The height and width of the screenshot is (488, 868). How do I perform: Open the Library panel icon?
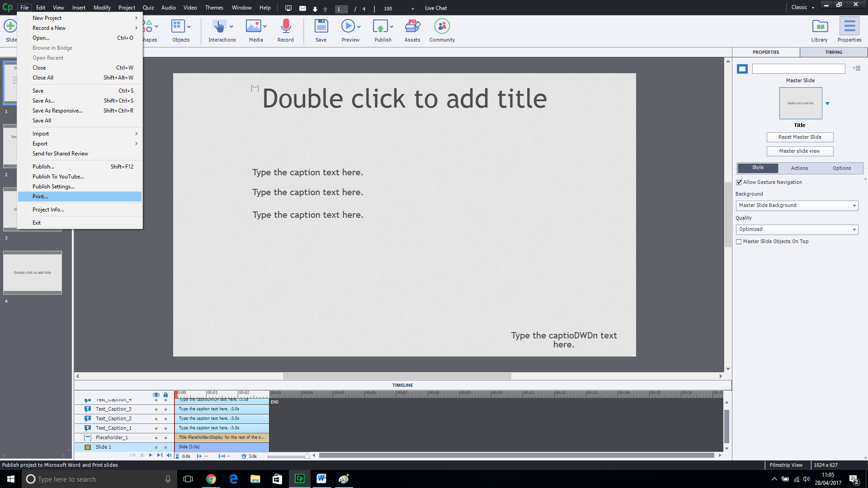[x=820, y=27]
